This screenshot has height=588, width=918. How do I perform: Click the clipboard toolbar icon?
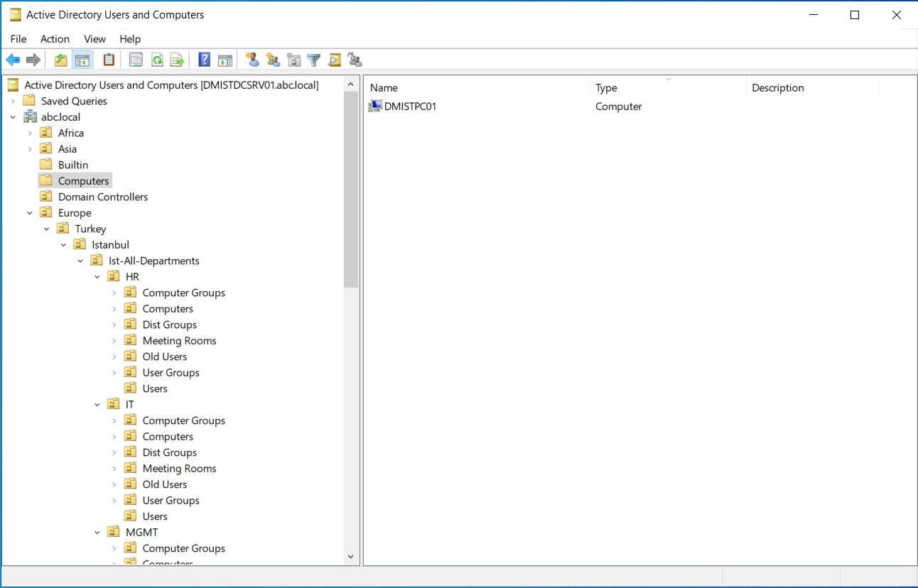coord(109,60)
